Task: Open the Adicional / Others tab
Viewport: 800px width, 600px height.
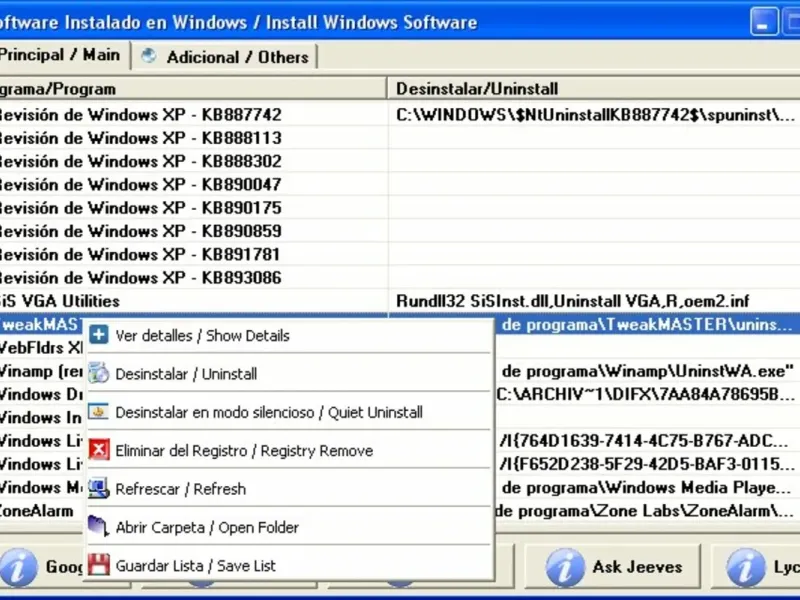Action: pyautogui.click(x=224, y=57)
